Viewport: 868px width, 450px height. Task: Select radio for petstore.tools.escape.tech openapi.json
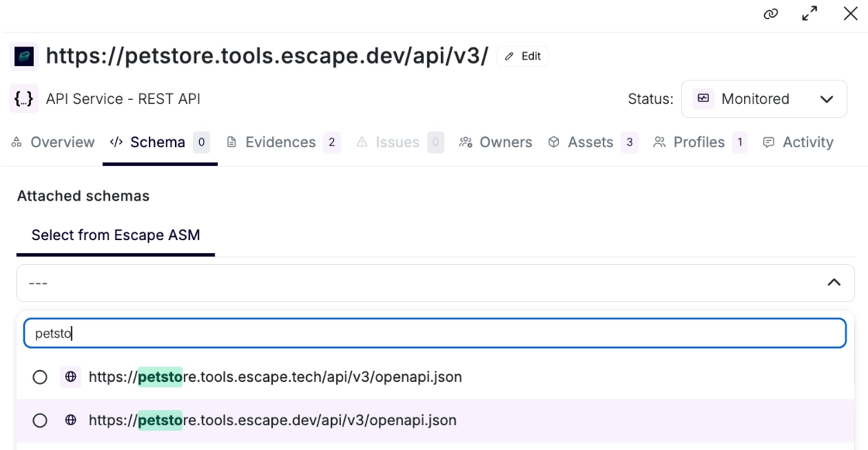40,377
